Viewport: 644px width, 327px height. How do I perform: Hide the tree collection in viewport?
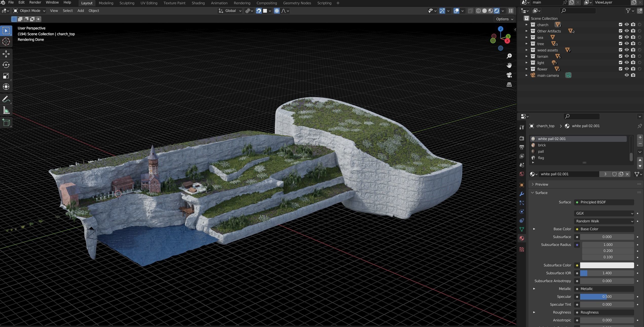(627, 44)
